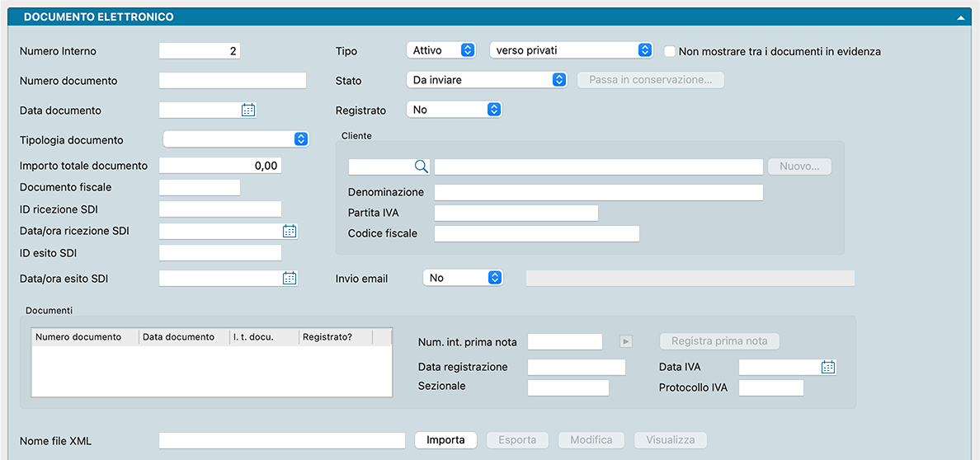Open the Tipo 'Attivo' dropdown
The height and width of the screenshot is (460, 980).
[441, 50]
